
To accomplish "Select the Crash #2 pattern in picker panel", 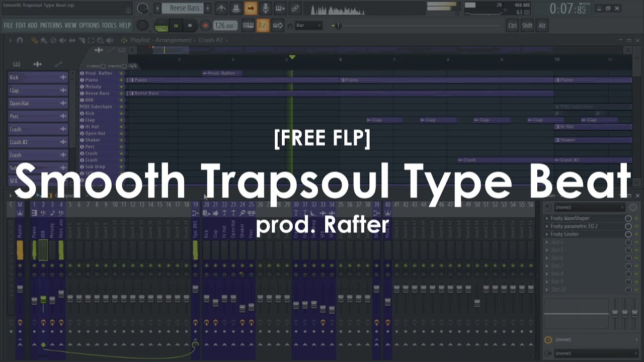I will click(x=38, y=142).
